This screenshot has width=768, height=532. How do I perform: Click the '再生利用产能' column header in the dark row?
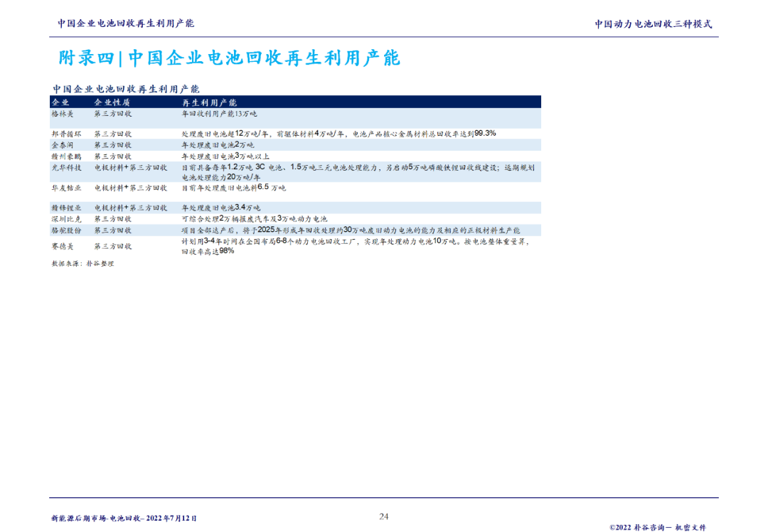210,102
